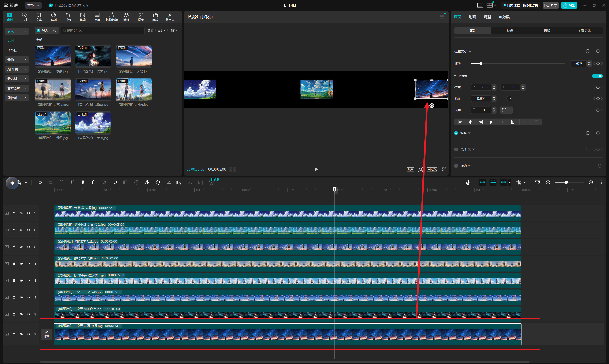Image resolution: width=609 pixels, height=364 pixels.
Task: Switch to the AI效果 tab
Action: coord(504,17)
